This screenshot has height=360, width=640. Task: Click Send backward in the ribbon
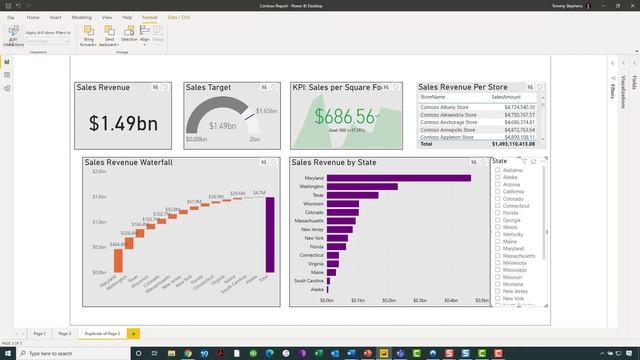[x=109, y=36]
